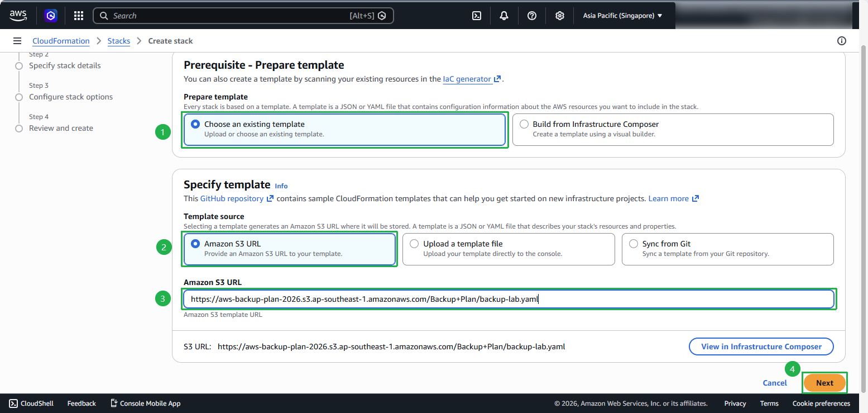Select Build from Infrastructure Composer option
868x413 pixels.
[x=673, y=130]
